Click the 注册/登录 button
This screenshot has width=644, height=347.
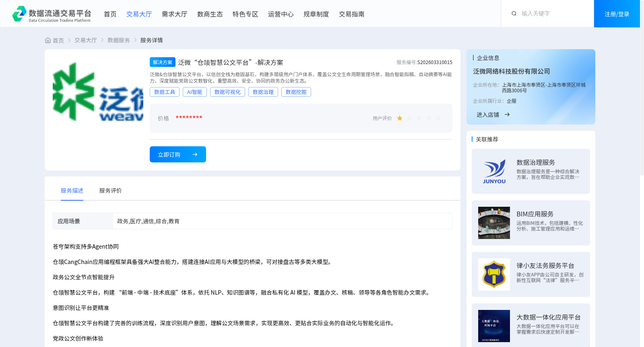(617, 14)
